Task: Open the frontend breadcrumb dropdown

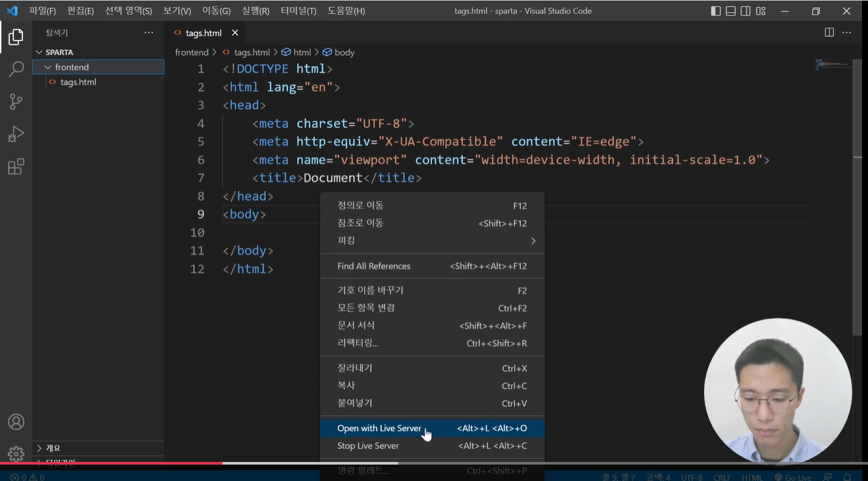Action: 192,52
